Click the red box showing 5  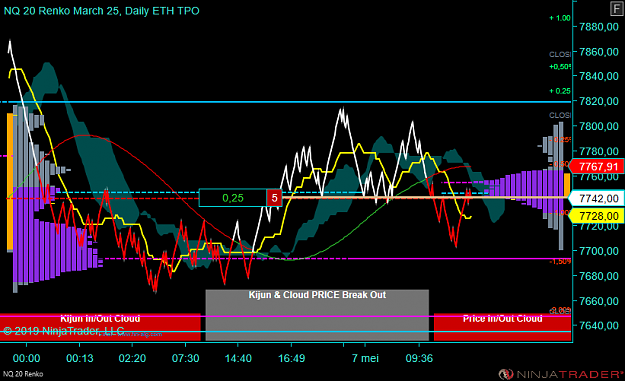click(x=274, y=198)
